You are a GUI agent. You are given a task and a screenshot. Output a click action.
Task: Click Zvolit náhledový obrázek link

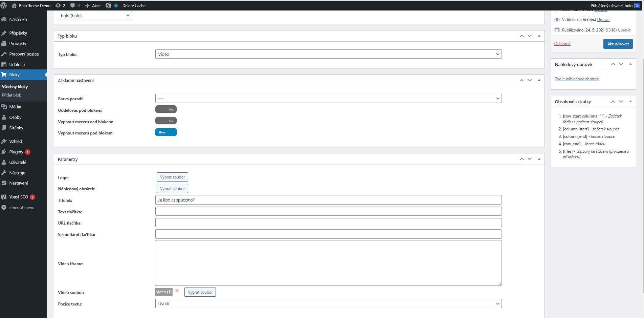pyautogui.click(x=577, y=79)
